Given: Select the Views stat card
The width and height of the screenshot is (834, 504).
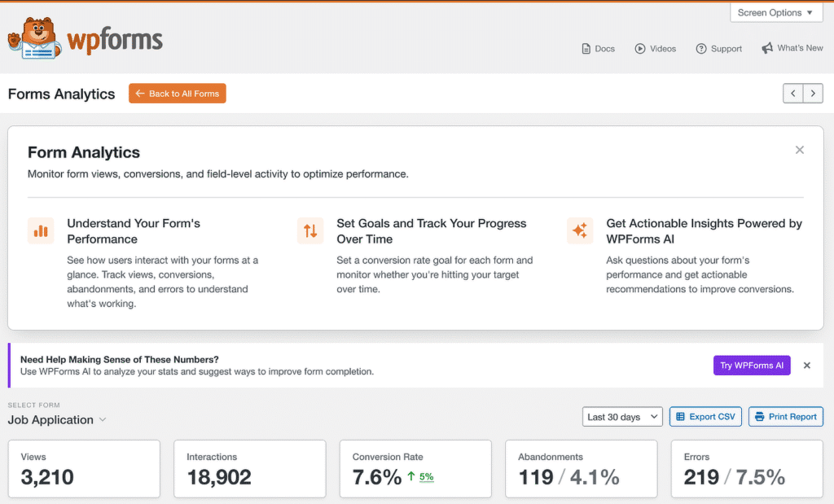Looking at the screenshot, I should point(84,469).
